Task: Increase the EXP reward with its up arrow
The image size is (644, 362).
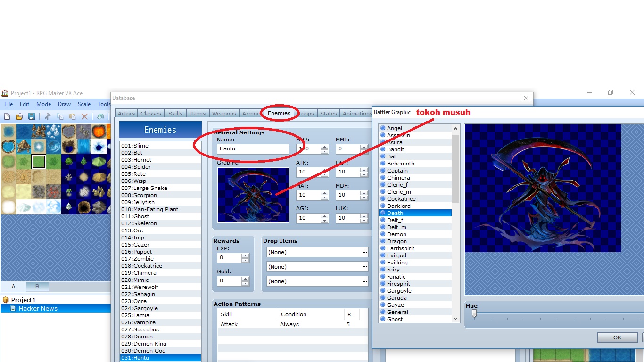Action: 245,255
